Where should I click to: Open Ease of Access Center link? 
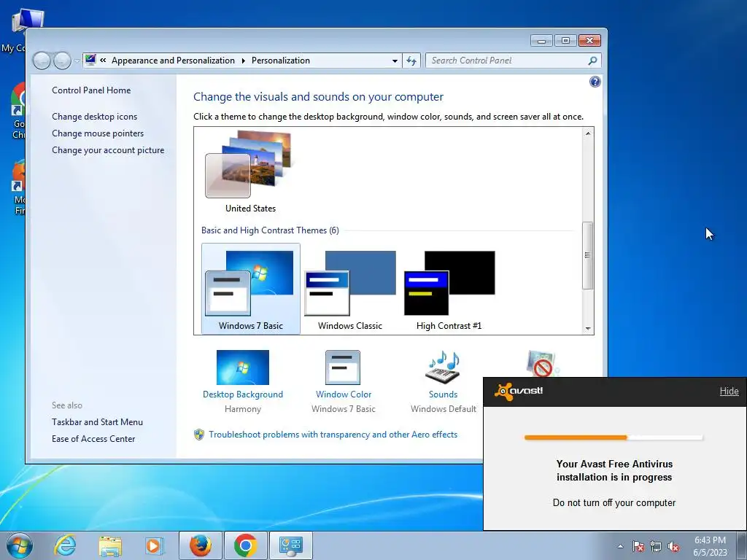pos(93,438)
